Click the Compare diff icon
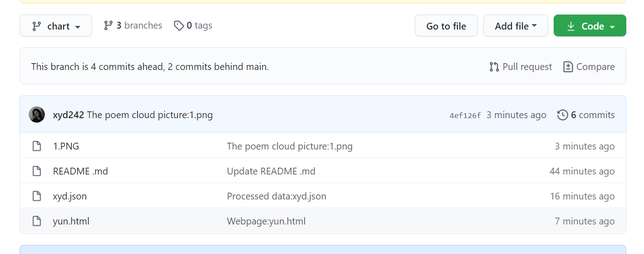This screenshot has width=644, height=254. [568, 67]
